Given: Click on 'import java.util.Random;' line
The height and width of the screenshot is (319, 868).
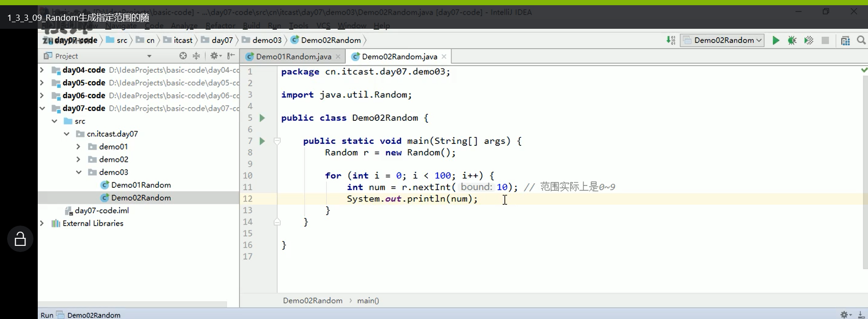Looking at the screenshot, I should pyautogui.click(x=346, y=95).
